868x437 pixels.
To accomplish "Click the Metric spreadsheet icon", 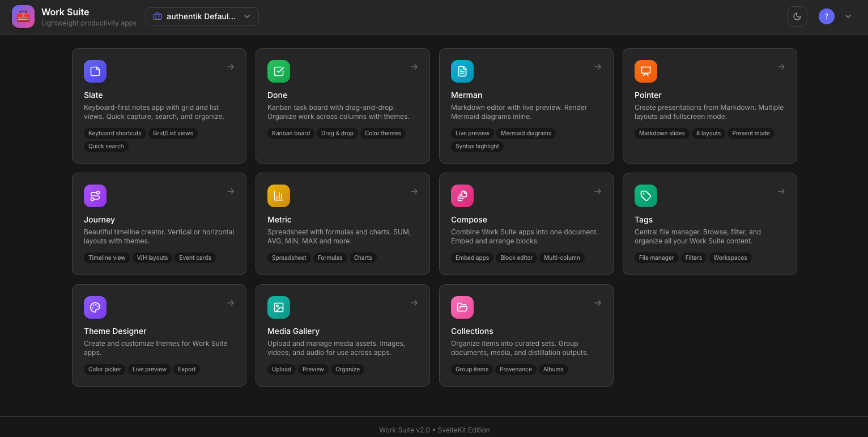I will tap(279, 196).
